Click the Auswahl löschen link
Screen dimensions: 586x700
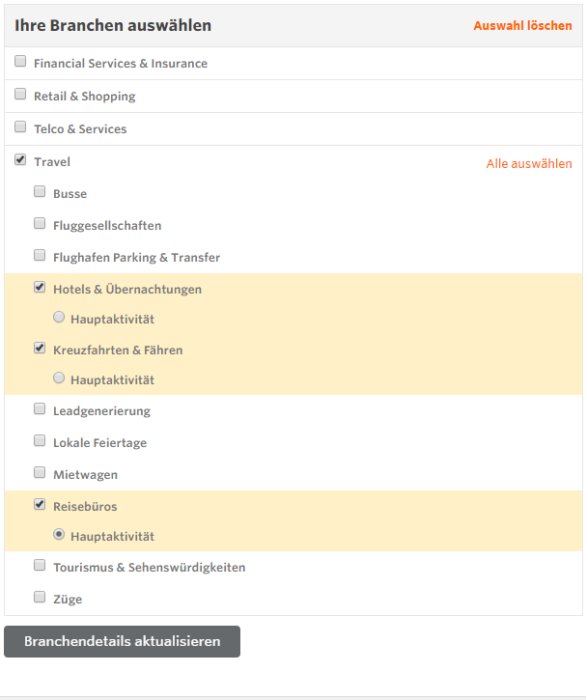coord(523,25)
